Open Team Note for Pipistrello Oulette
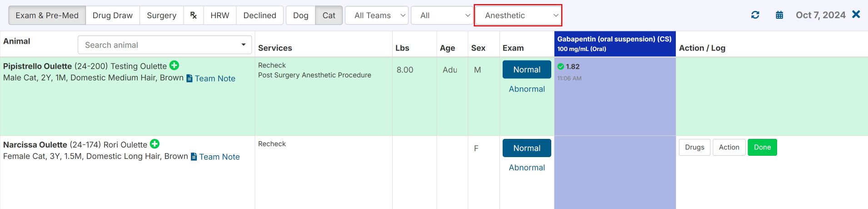 (x=211, y=78)
